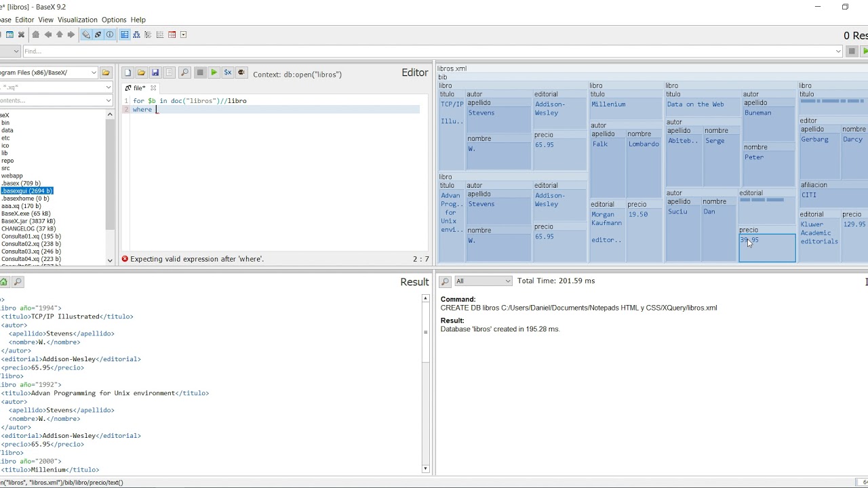Select BaseX.jar in project tree

(x=28, y=221)
